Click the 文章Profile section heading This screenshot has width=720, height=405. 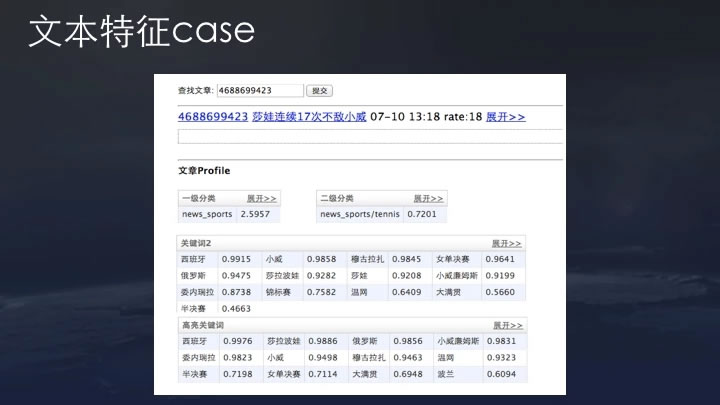coord(204,171)
